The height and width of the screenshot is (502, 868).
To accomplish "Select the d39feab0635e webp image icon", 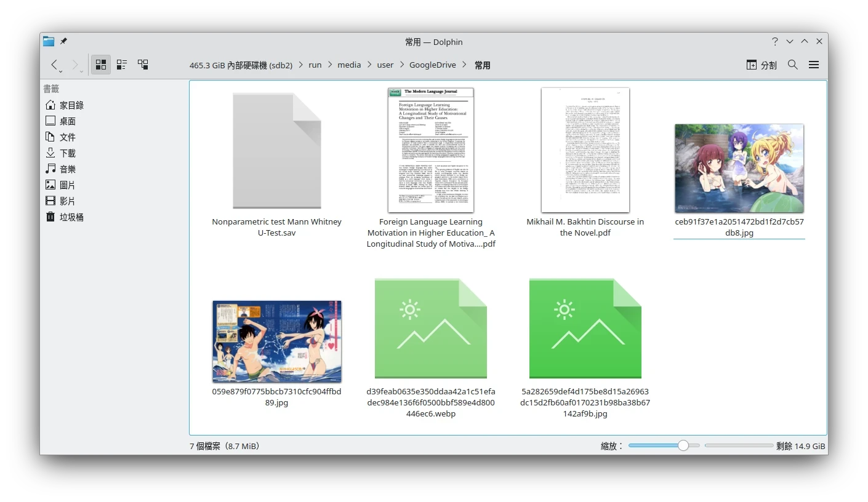I will click(431, 329).
